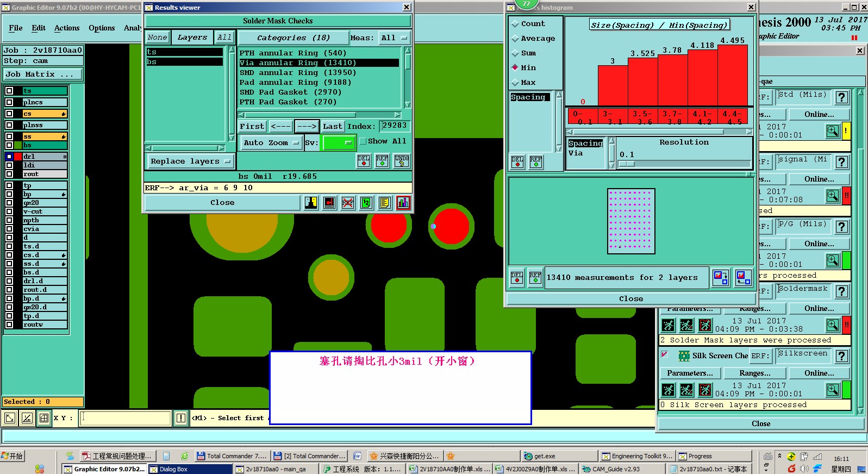The height and width of the screenshot is (474, 868).
Task: Select Sum radio option in histogram
Action: click(515, 53)
